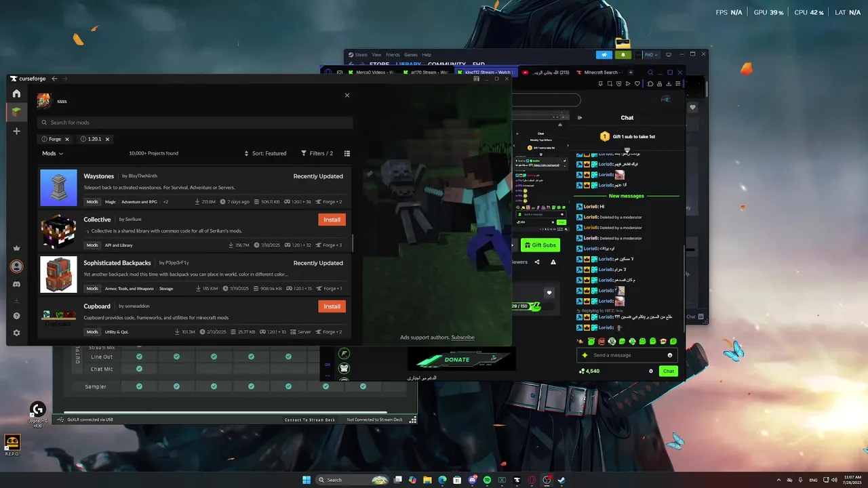Image resolution: width=868 pixels, height=488 pixels.
Task: Open the chat settings gear icon
Action: 651,371
